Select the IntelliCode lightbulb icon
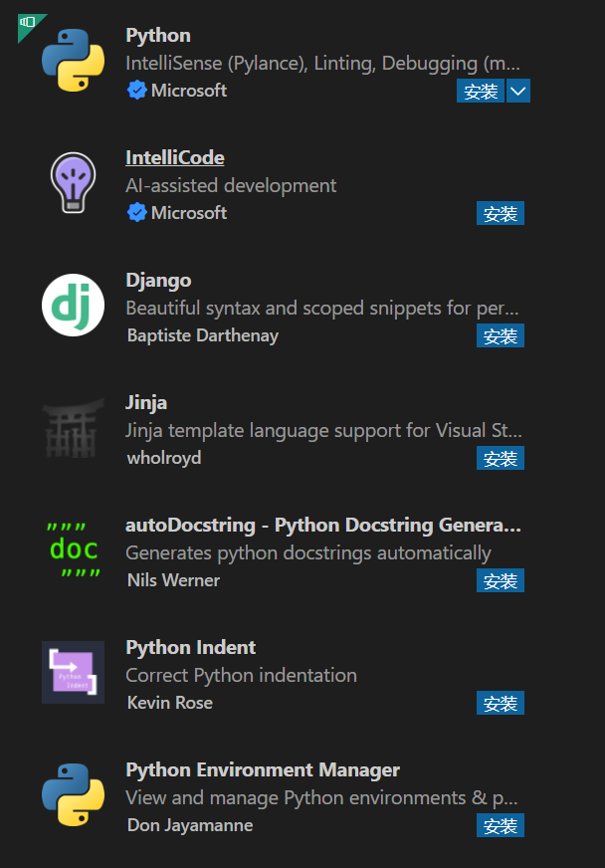 (73, 182)
